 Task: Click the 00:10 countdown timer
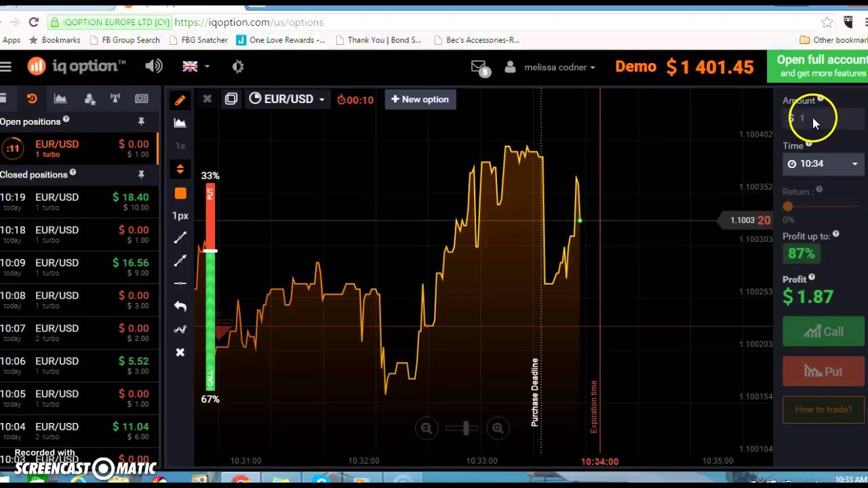[355, 100]
